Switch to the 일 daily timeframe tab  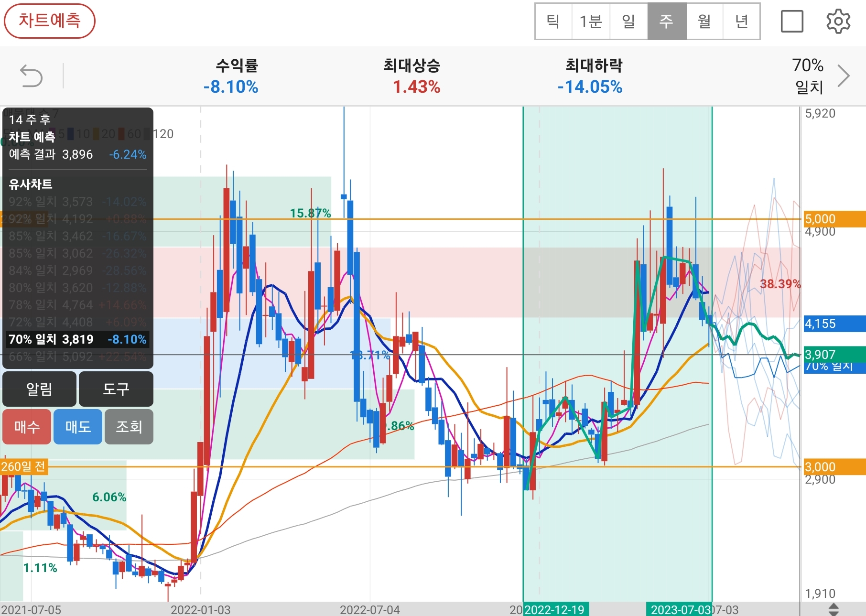(628, 22)
